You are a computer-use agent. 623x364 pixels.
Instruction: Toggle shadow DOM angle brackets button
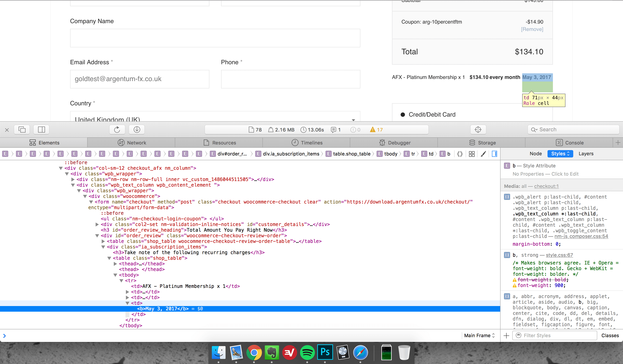(460, 154)
